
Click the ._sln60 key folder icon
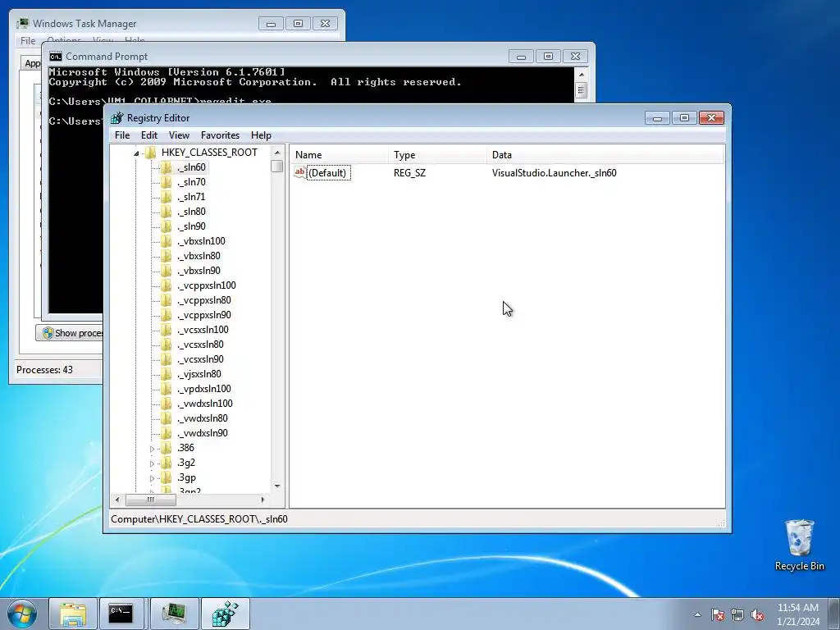pyautogui.click(x=166, y=167)
